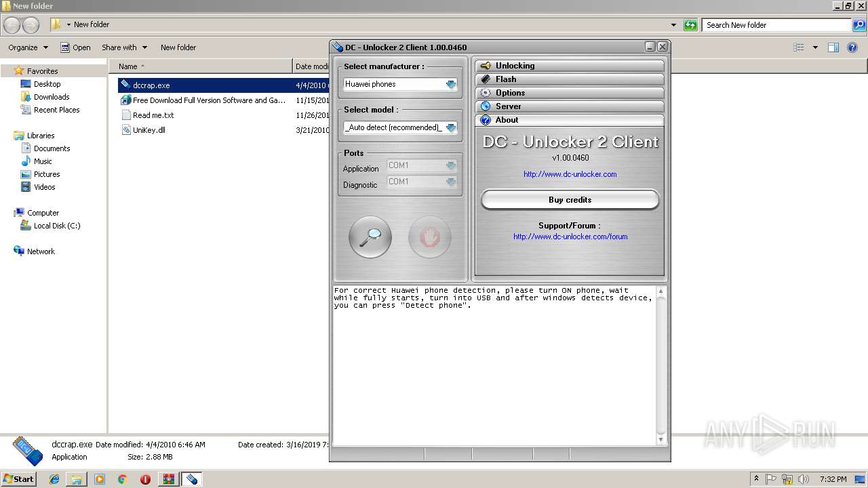Open the dc-unlocker.com/forum support link
The height and width of the screenshot is (488, 868).
pyautogui.click(x=570, y=237)
